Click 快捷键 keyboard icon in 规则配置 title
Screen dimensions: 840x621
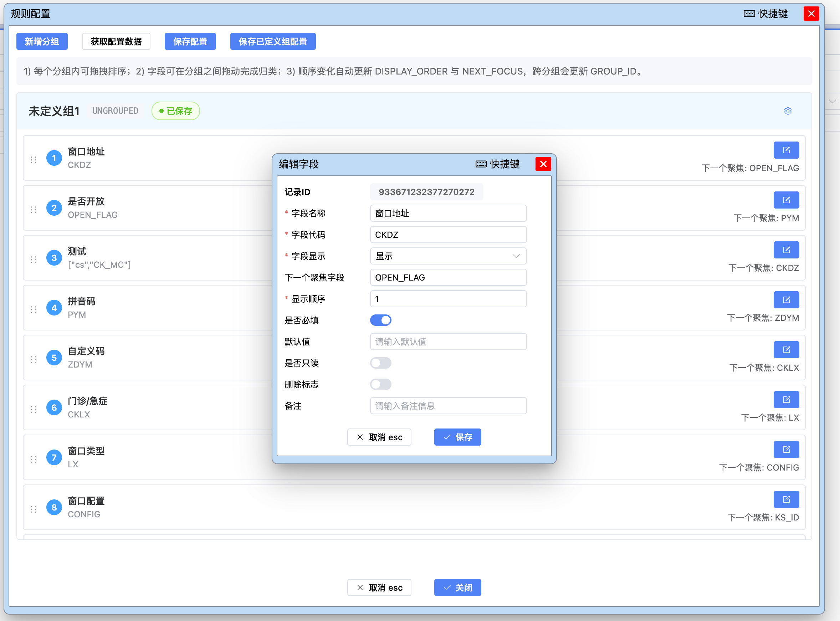pyautogui.click(x=749, y=14)
